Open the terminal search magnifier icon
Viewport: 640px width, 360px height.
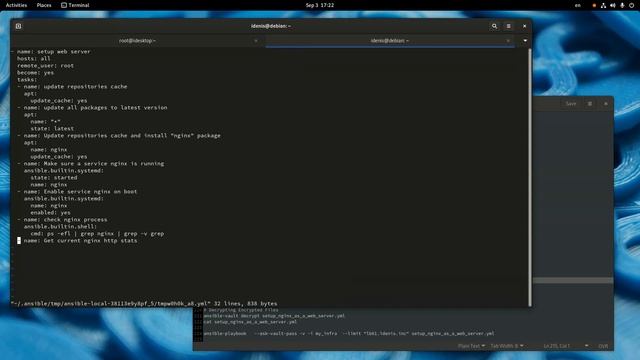coord(494,26)
